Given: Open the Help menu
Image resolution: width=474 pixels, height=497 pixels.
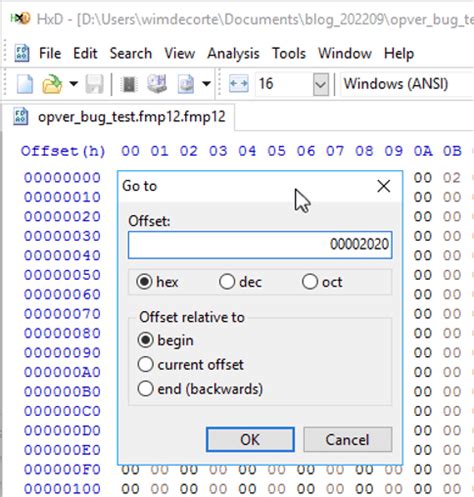Looking at the screenshot, I should click(399, 53).
